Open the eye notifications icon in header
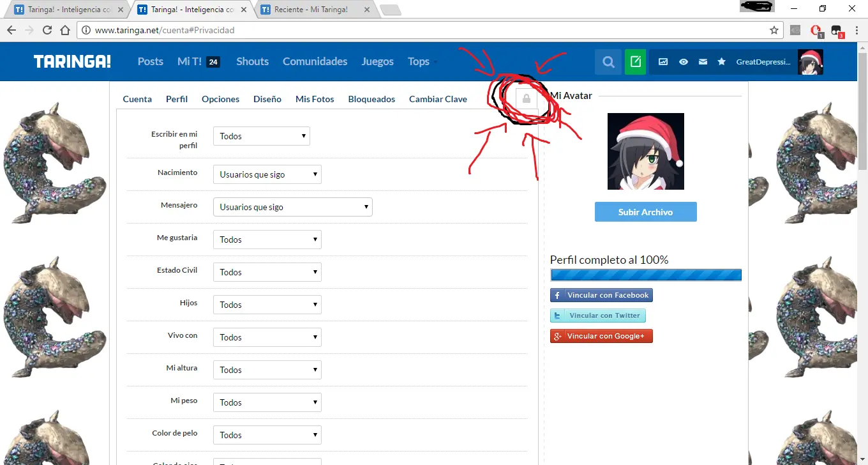Screen dimensions: 868x465 (x=684, y=62)
